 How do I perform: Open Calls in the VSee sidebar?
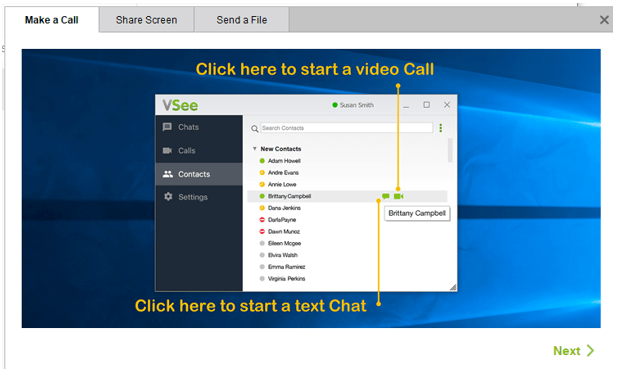199,151
